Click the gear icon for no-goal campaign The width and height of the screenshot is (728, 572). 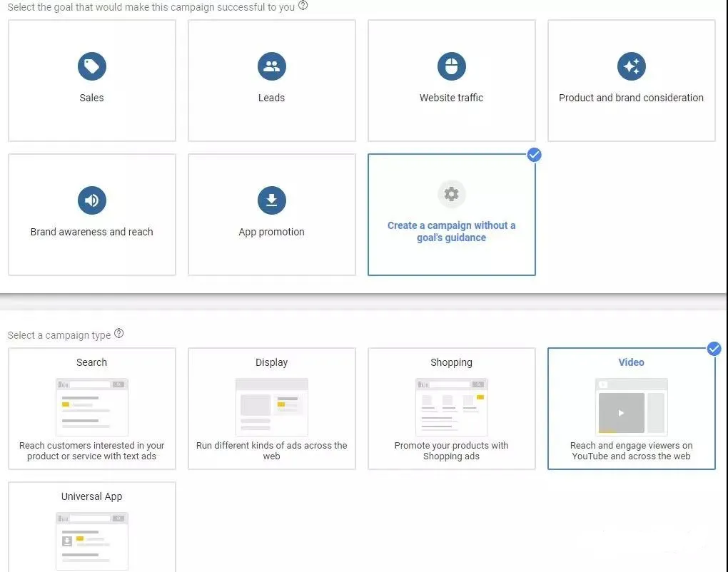[x=451, y=194]
